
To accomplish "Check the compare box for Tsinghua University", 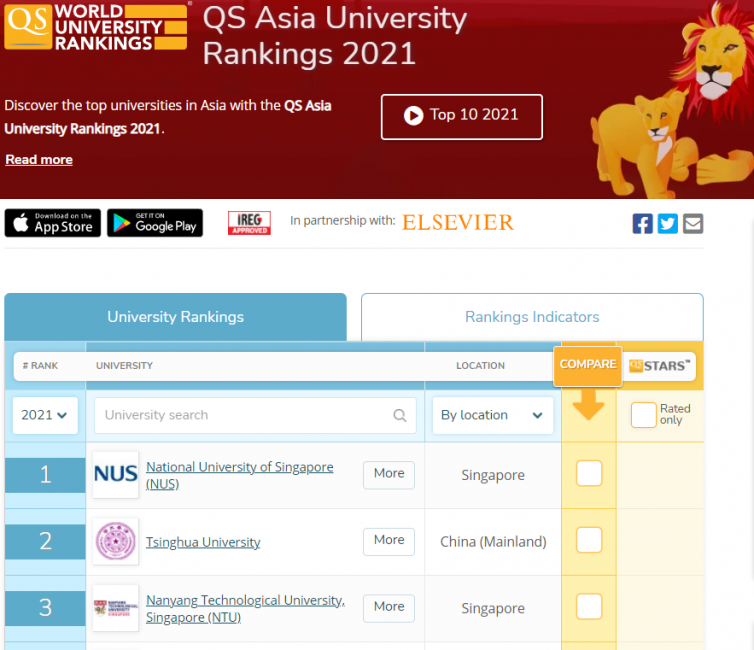I will (x=589, y=541).
